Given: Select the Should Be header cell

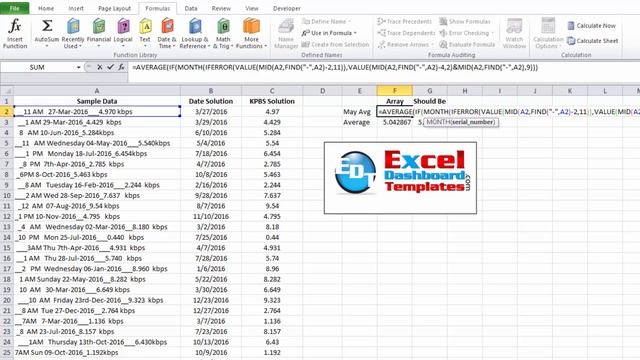Looking at the screenshot, I should pyautogui.click(x=429, y=101).
